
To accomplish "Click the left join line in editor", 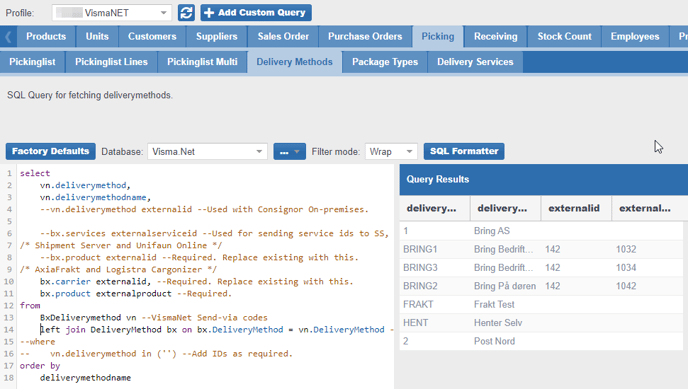I will (217, 330).
